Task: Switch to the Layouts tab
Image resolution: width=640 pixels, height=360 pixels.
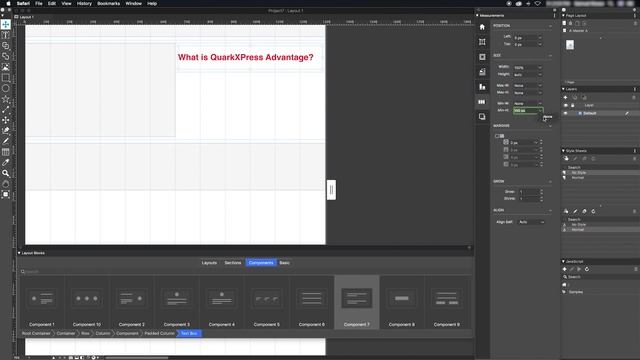Action: click(x=209, y=263)
